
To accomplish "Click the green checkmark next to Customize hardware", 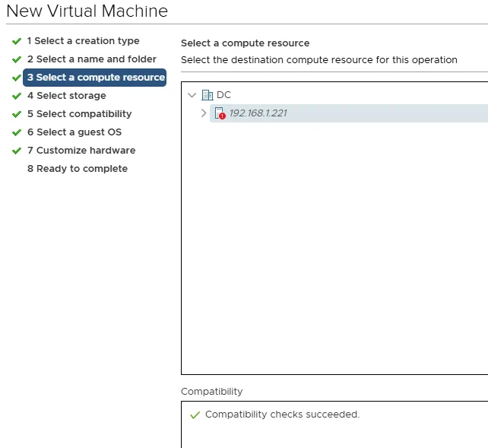I will pyautogui.click(x=17, y=151).
